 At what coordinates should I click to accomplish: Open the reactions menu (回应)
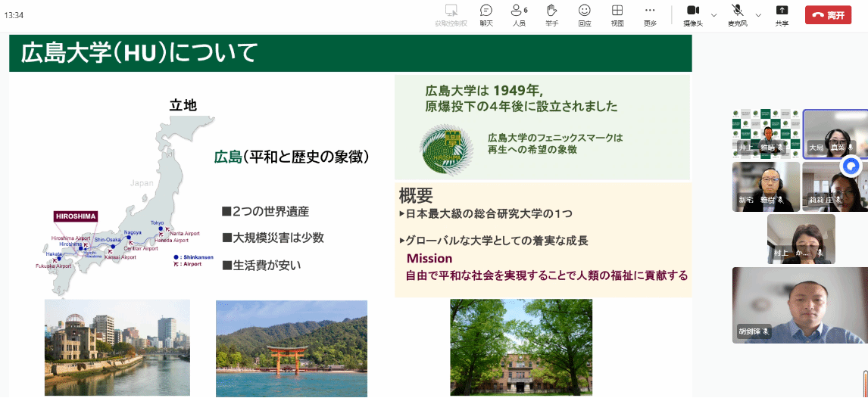(x=584, y=15)
